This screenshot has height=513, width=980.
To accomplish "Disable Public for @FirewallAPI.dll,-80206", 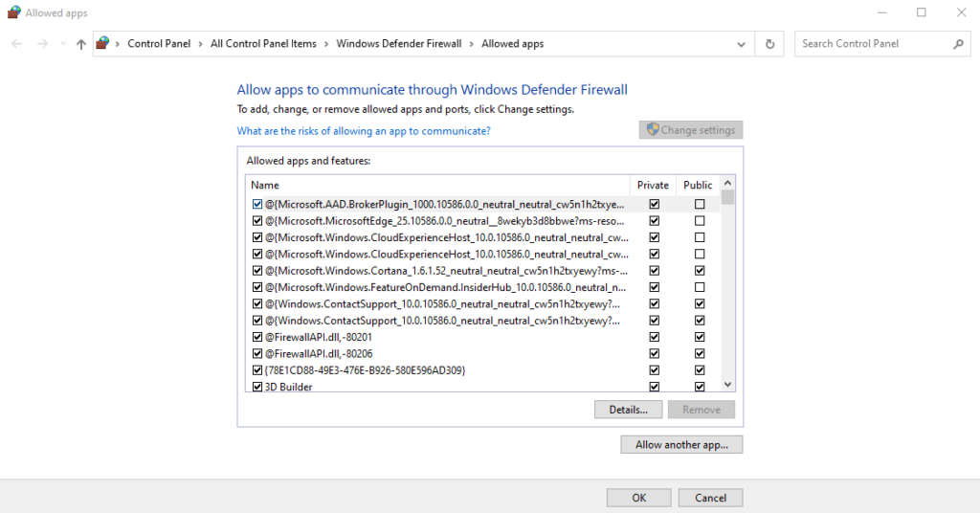I will (700, 354).
